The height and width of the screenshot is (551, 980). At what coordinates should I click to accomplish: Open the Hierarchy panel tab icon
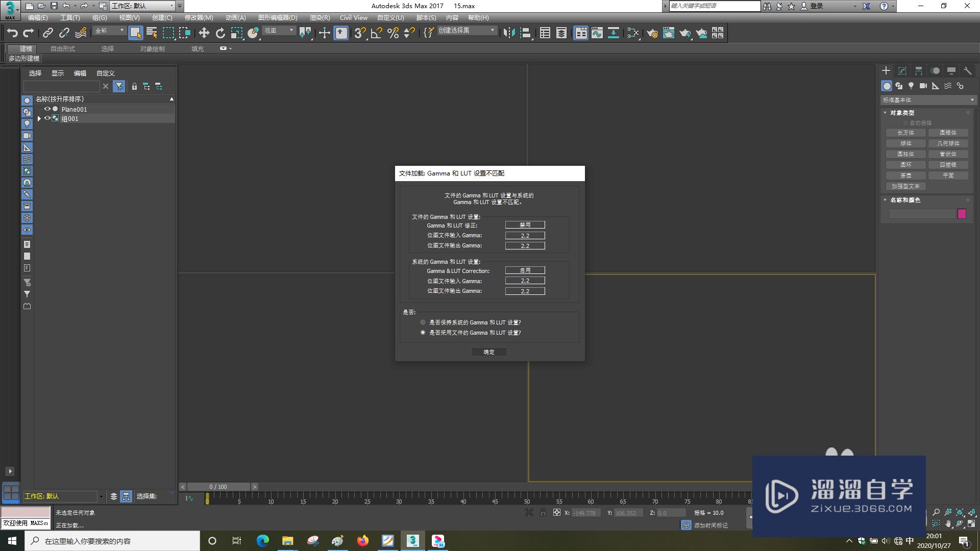point(919,71)
